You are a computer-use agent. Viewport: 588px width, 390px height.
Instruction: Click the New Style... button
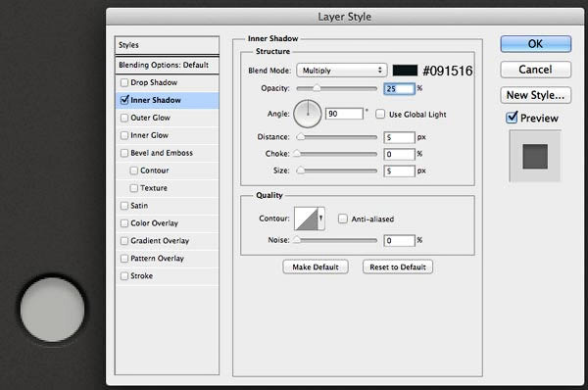[x=535, y=95]
